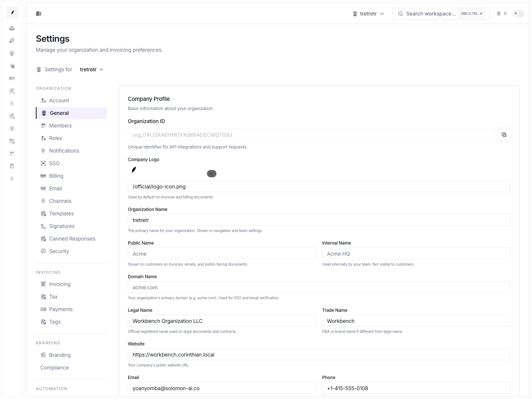Expand the Settings for tretretr dropdown
This screenshot has width=532, height=399.
(92, 69)
